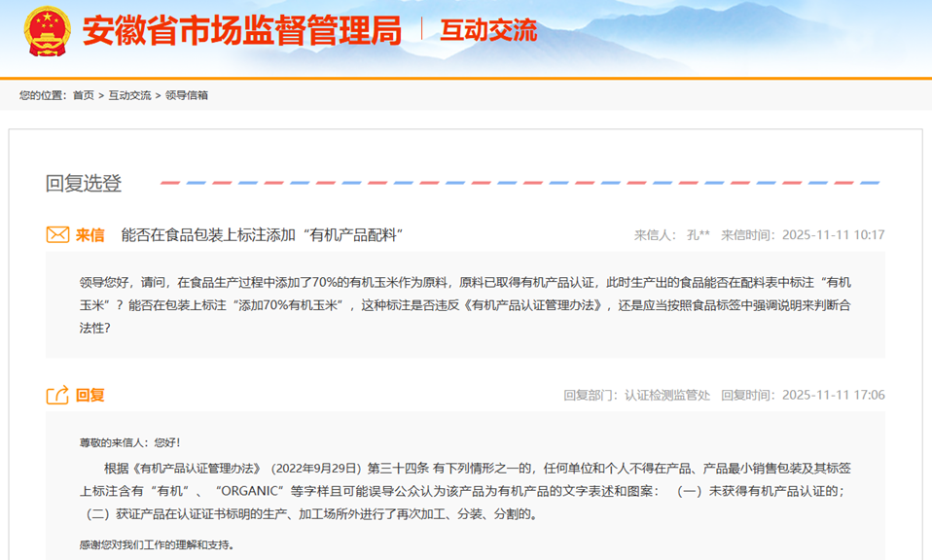Image resolution: width=932 pixels, height=560 pixels.
Task: Click the letter body beginning 领导您好
Action: 465,305
